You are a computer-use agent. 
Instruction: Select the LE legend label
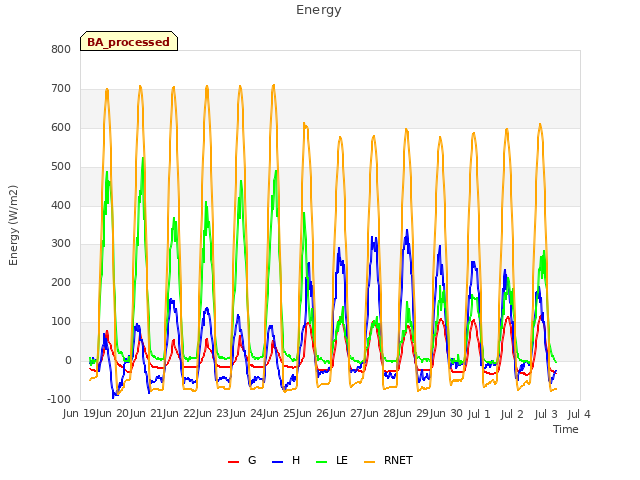(x=342, y=460)
